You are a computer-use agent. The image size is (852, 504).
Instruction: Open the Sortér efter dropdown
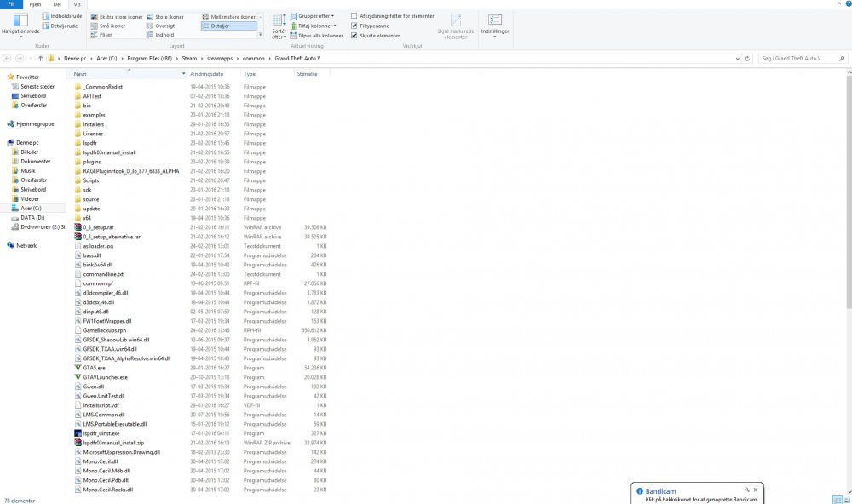tap(279, 26)
